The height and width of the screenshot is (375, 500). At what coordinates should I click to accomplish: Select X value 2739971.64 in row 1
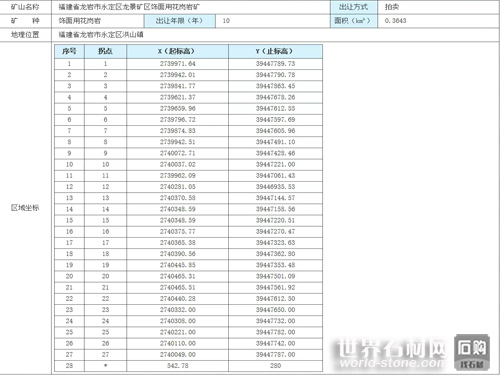pos(178,64)
